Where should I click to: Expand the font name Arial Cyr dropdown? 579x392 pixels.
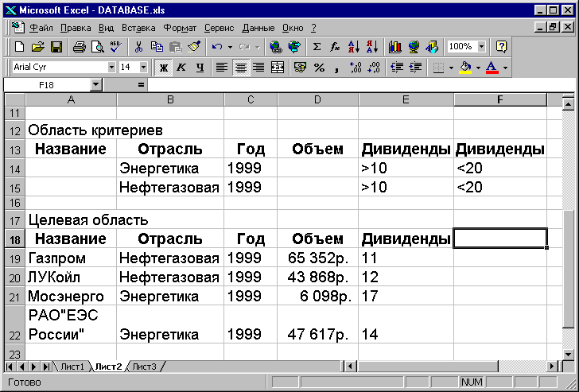tap(111, 67)
